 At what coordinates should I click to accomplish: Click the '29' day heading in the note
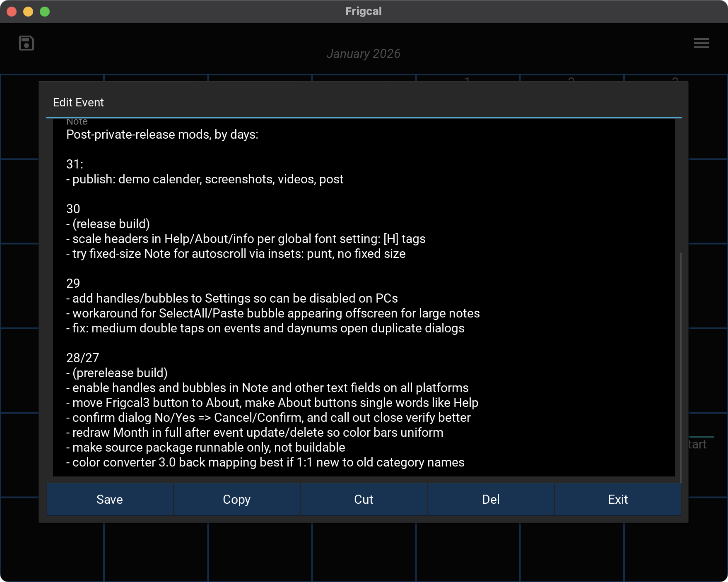[x=73, y=284]
